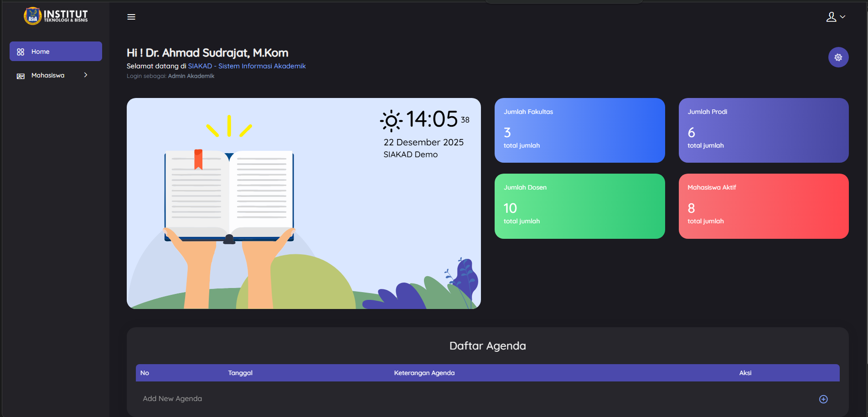Open the Jumlah Prodi card
Screen dimensions: 868x417
click(x=763, y=130)
